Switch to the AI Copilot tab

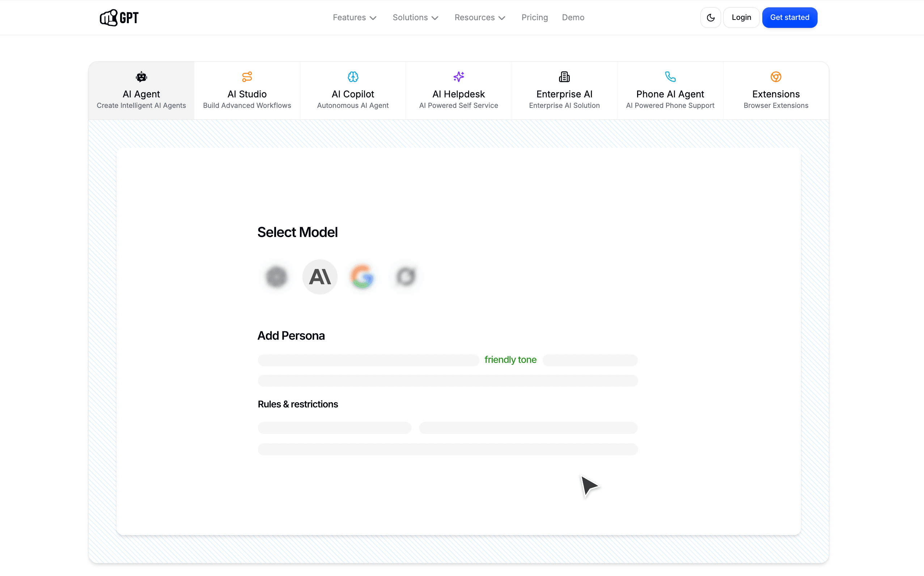pos(352,91)
